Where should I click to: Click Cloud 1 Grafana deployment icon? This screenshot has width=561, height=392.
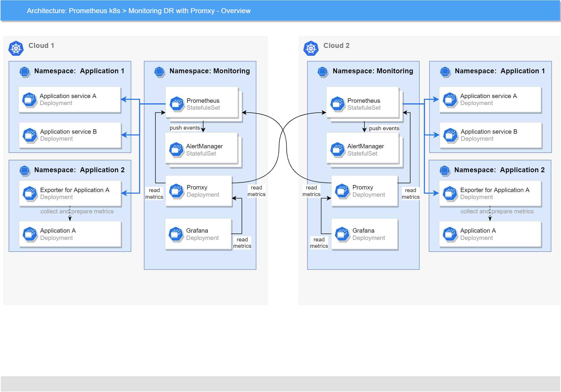[176, 234]
